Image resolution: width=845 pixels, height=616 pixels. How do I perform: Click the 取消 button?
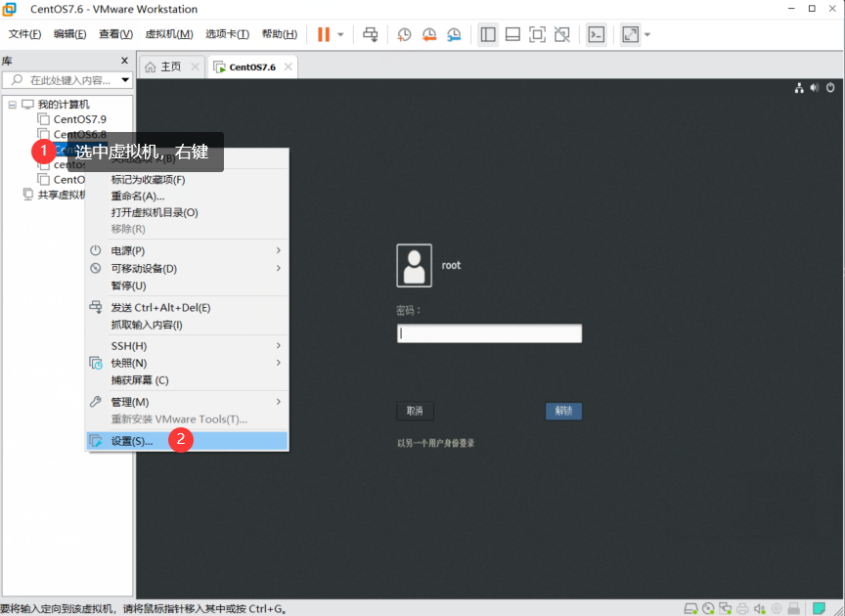tap(415, 412)
